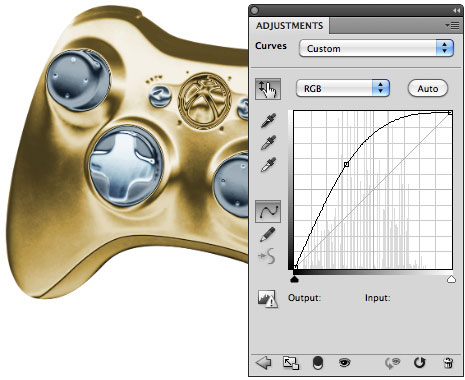Click the histogram recalculate warning icon

tap(267, 298)
